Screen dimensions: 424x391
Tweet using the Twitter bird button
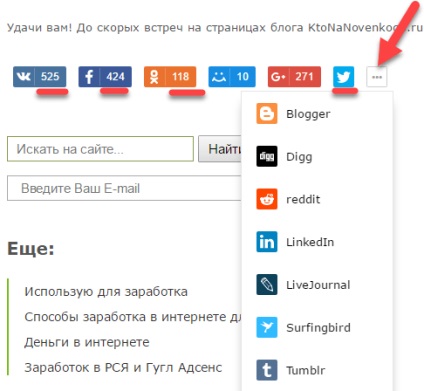[344, 77]
